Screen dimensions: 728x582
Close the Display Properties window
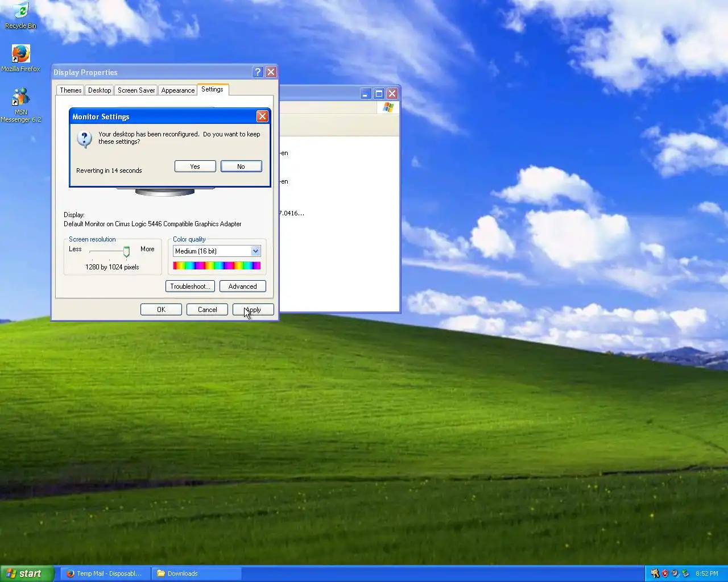coord(271,72)
